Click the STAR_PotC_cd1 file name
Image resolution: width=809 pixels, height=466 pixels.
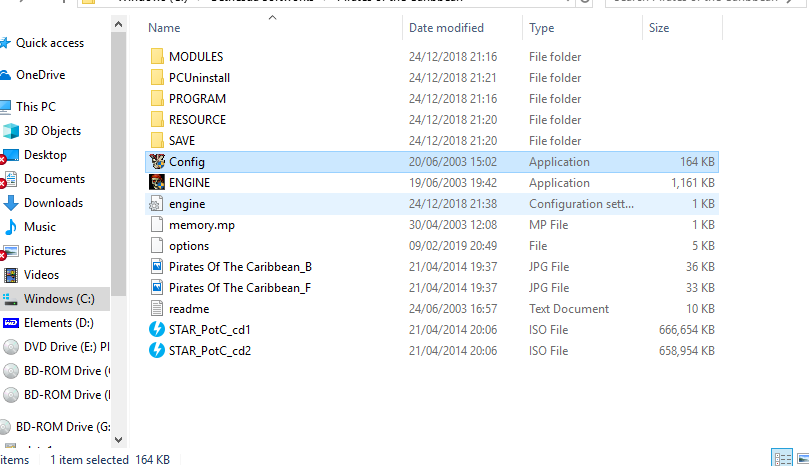click(209, 330)
